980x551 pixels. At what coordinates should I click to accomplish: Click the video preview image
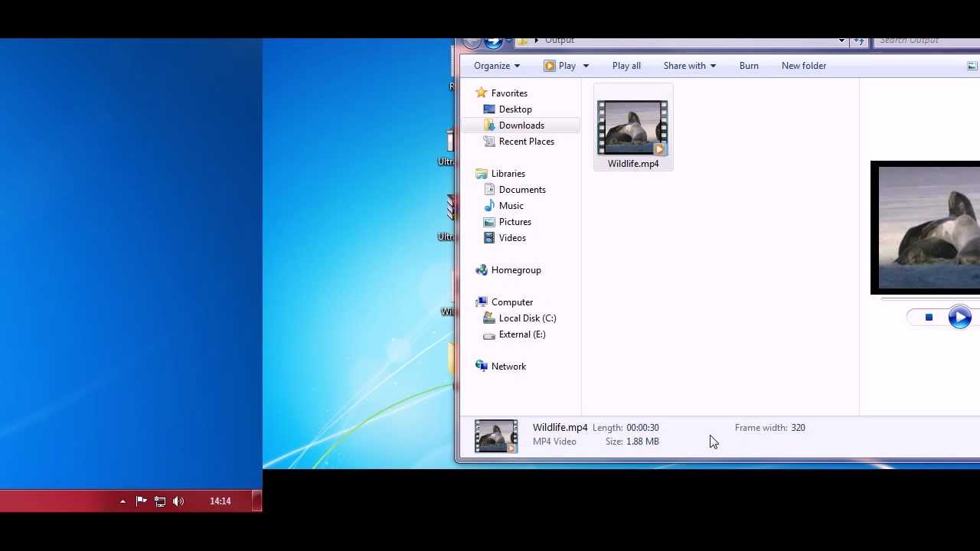tap(925, 227)
